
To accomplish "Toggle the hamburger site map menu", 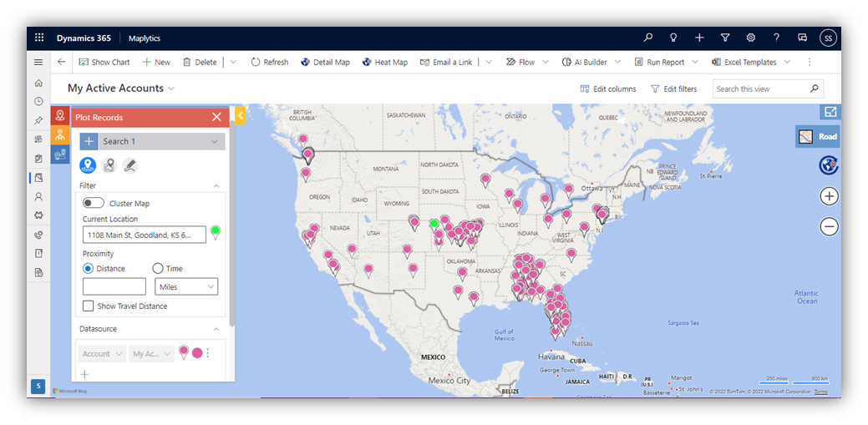I will click(x=38, y=62).
